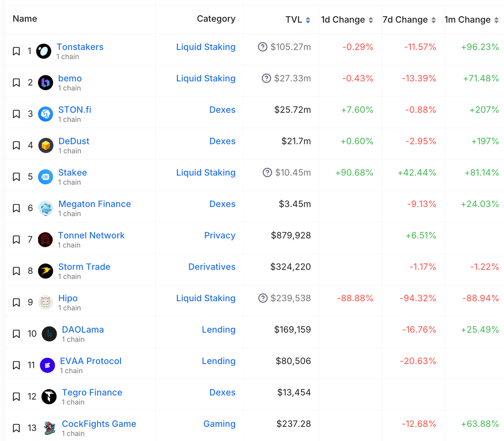Click the Tonnel Network logo icon
The height and width of the screenshot is (441, 504).
45,239
